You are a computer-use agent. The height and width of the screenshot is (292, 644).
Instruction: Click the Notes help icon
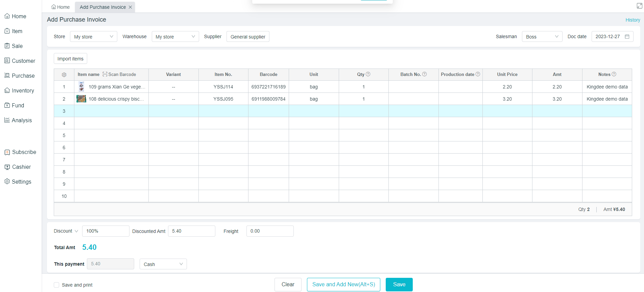click(x=614, y=74)
